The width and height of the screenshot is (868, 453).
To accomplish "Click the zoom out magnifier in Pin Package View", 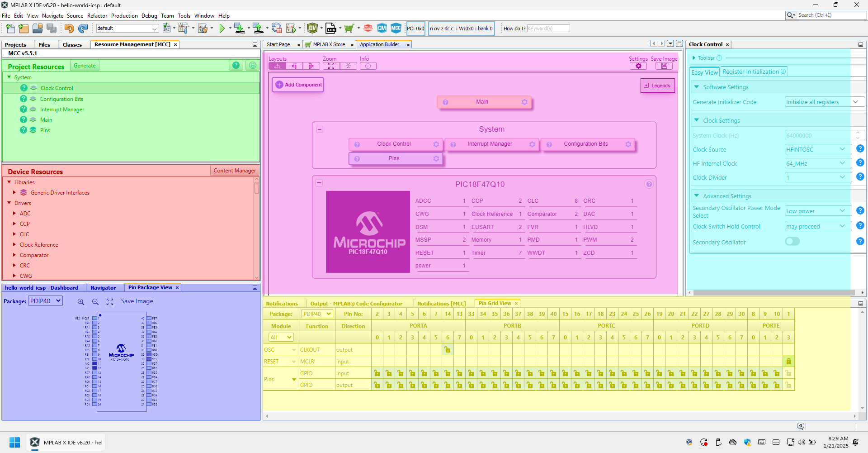I will [95, 302].
